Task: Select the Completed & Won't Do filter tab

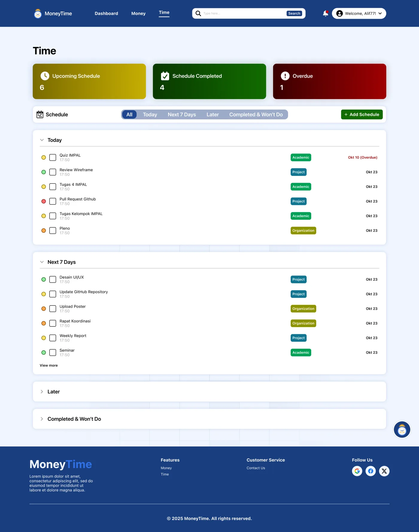Action: tap(256, 115)
